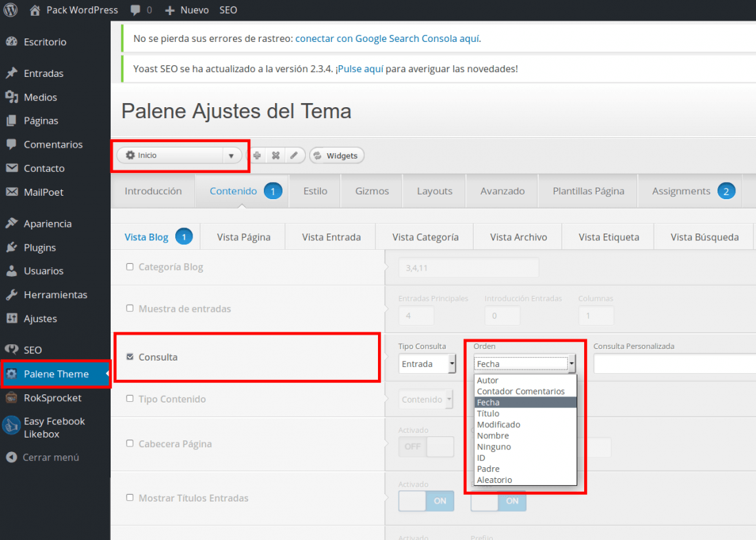Open Tipo Contenido Contenido dropdown
Image resolution: width=756 pixels, height=540 pixels.
[425, 399]
